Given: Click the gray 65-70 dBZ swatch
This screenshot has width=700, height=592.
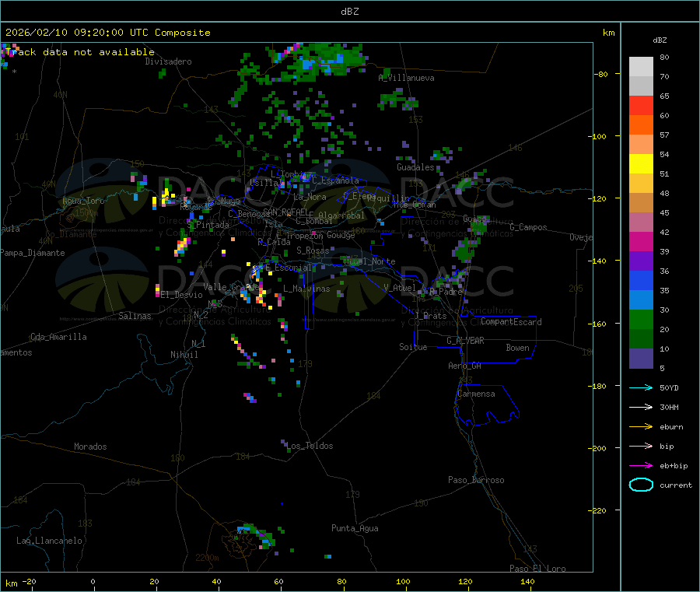Looking at the screenshot, I should pyautogui.click(x=641, y=86).
